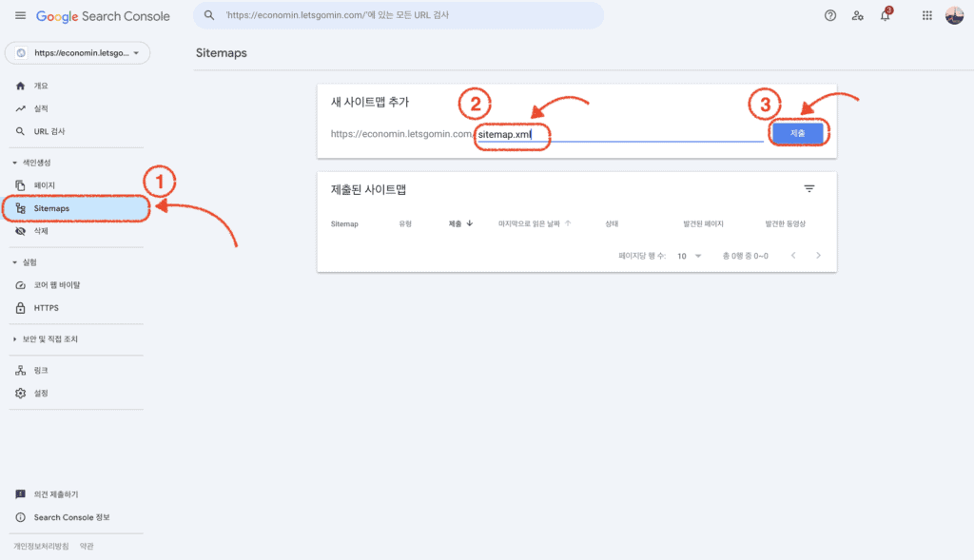Image resolution: width=974 pixels, height=560 pixels.
Task: Go to next page arrow in table
Action: coord(818,255)
